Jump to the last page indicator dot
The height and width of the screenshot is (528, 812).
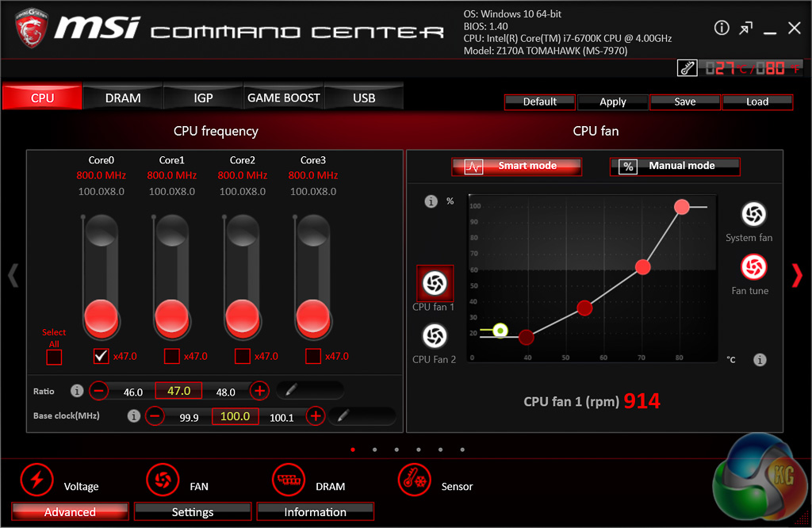(x=462, y=450)
